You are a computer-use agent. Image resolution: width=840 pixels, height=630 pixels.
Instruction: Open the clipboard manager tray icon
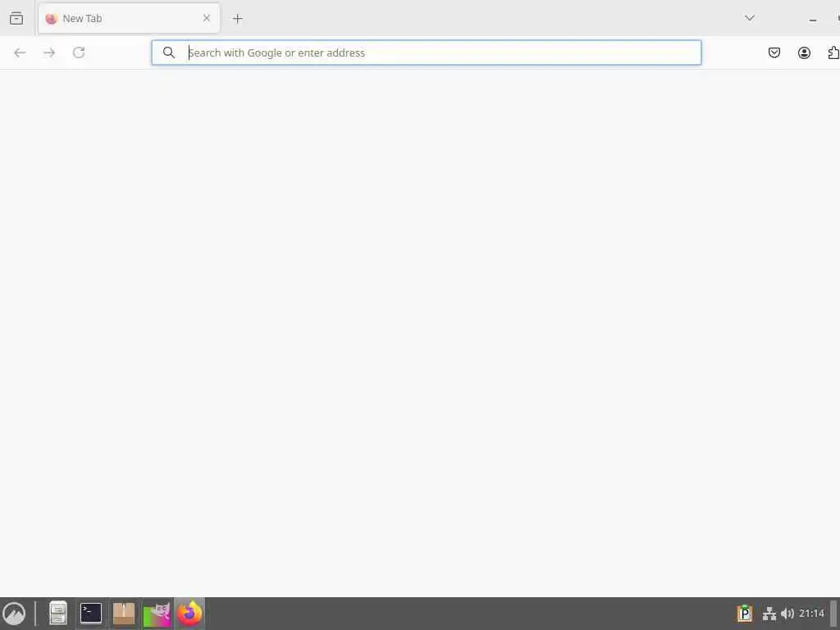click(745, 614)
